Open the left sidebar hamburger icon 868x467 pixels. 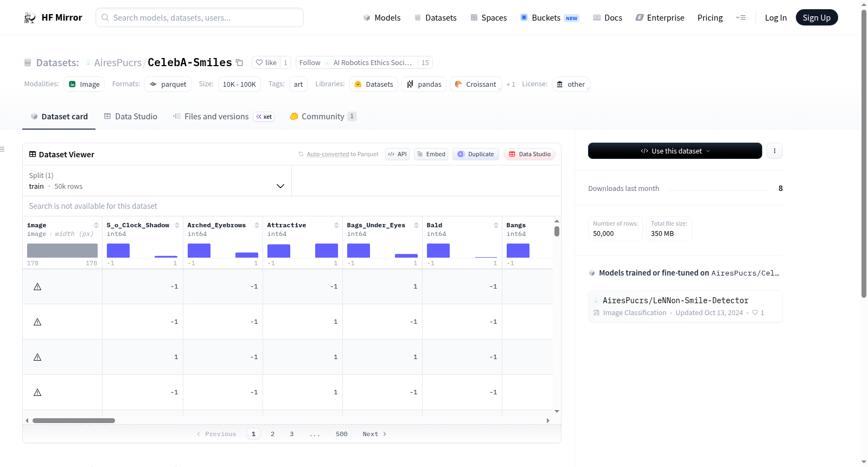pyautogui.click(x=2, y=149)
